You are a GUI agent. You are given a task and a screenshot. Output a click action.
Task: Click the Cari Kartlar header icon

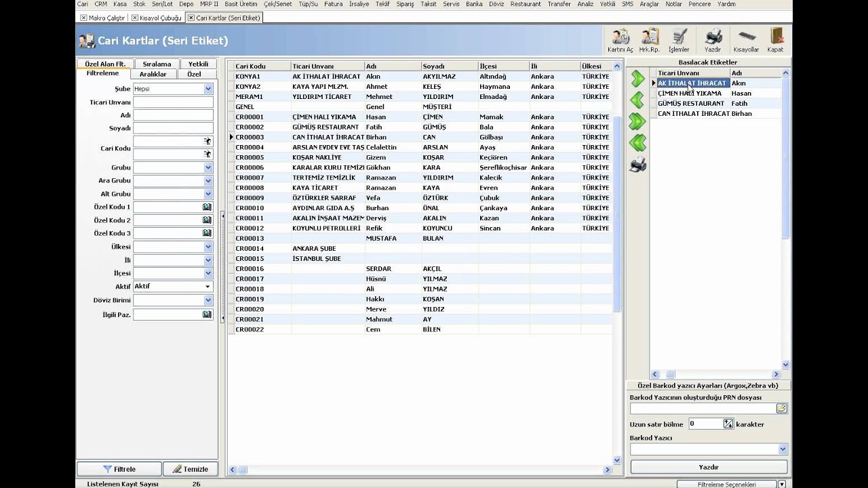coord(86,41)
